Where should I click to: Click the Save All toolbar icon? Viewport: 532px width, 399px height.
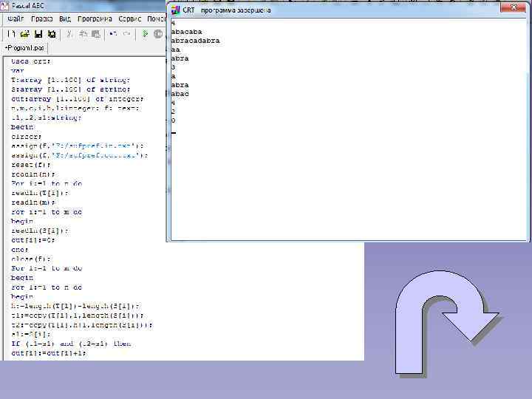(52, 34)
